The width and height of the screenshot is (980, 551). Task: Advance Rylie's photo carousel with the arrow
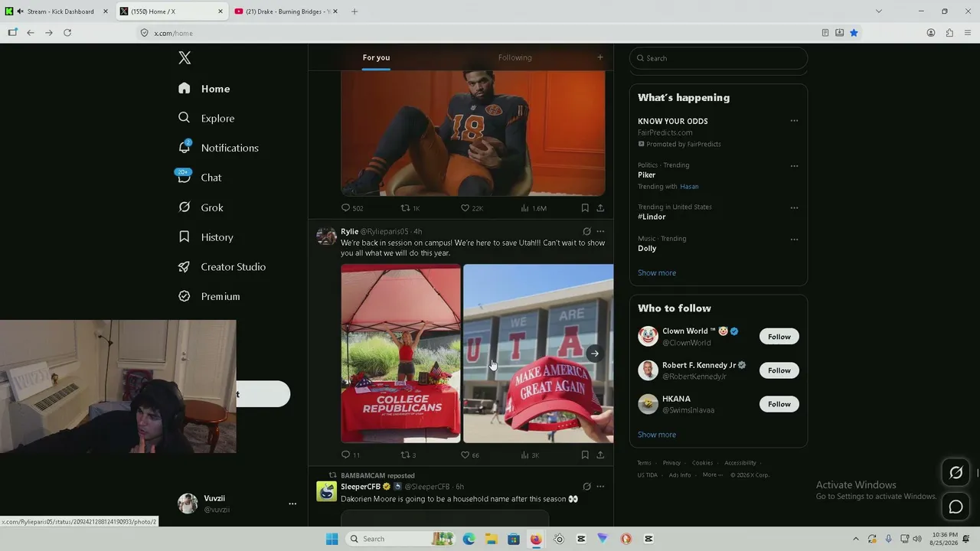pos(594,354)
